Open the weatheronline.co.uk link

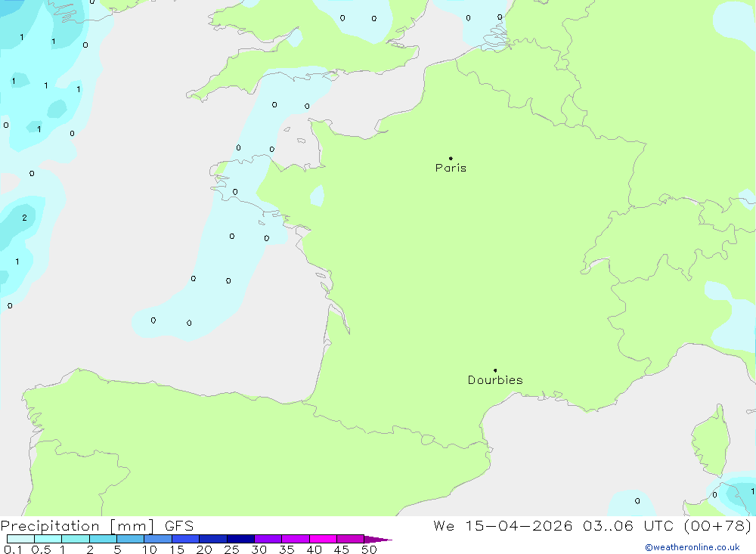[692, 547]
